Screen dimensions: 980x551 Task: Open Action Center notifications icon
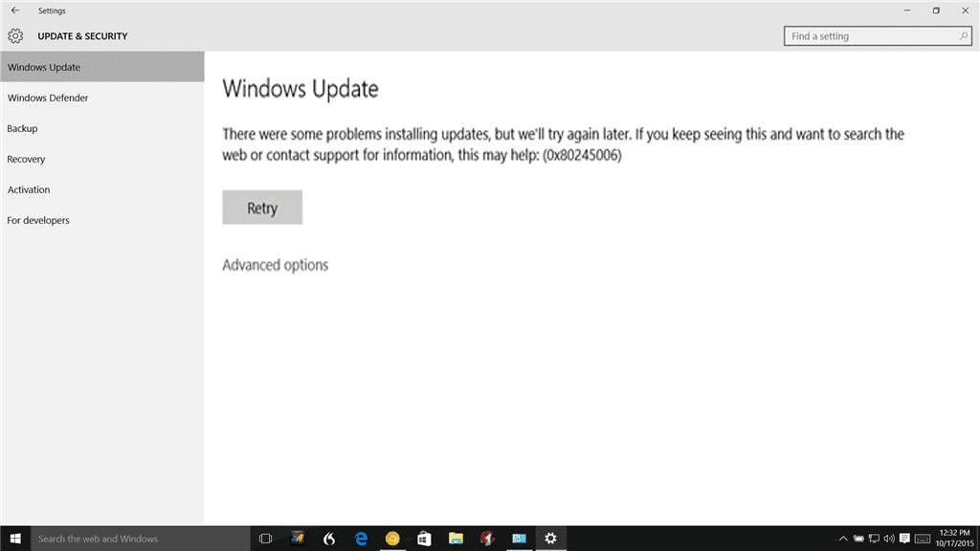pyautogui.click(x=904, y=539)
